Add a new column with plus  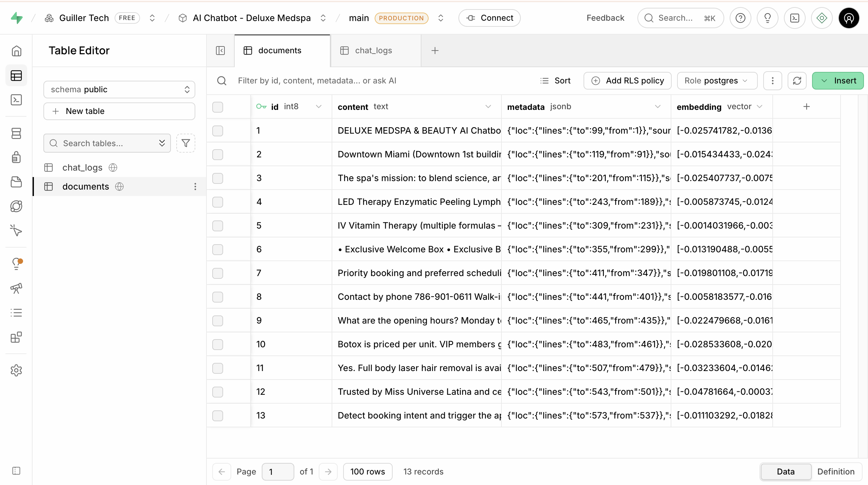(x=807, y=106)
